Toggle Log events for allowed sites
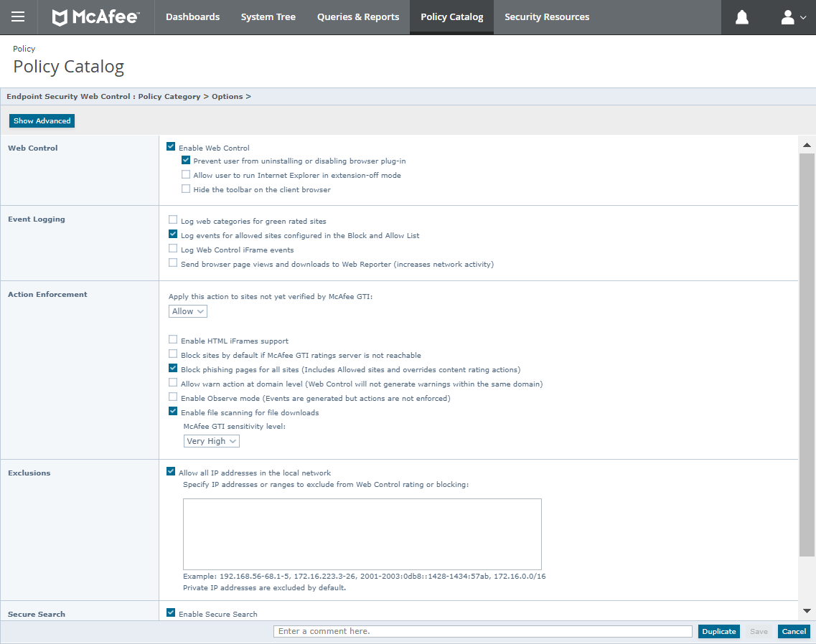This screenshot has height=644, width=816. click(x=173, y=234)
